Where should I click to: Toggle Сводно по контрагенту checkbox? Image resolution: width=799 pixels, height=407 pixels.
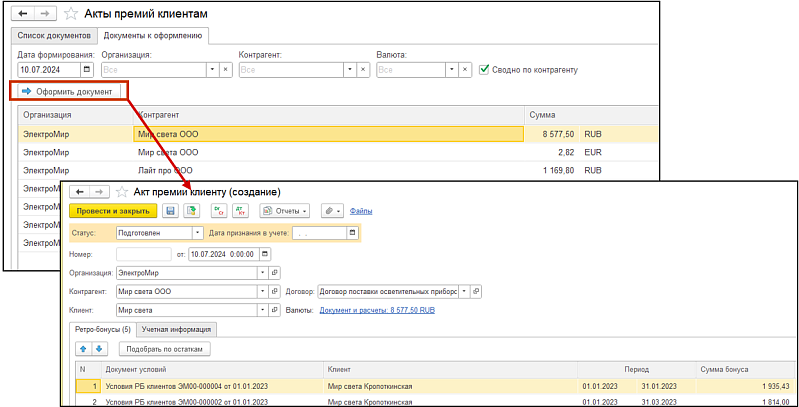tap(484, 69)
